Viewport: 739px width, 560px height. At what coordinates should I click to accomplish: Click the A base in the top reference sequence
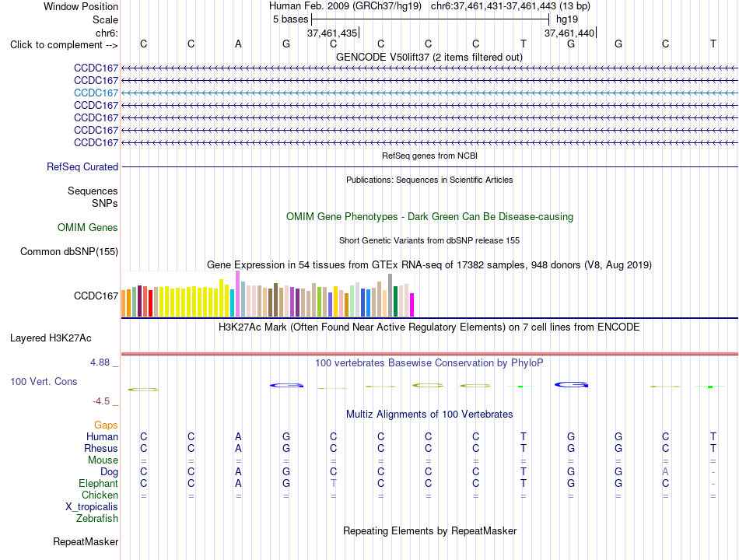pos(239,44)
